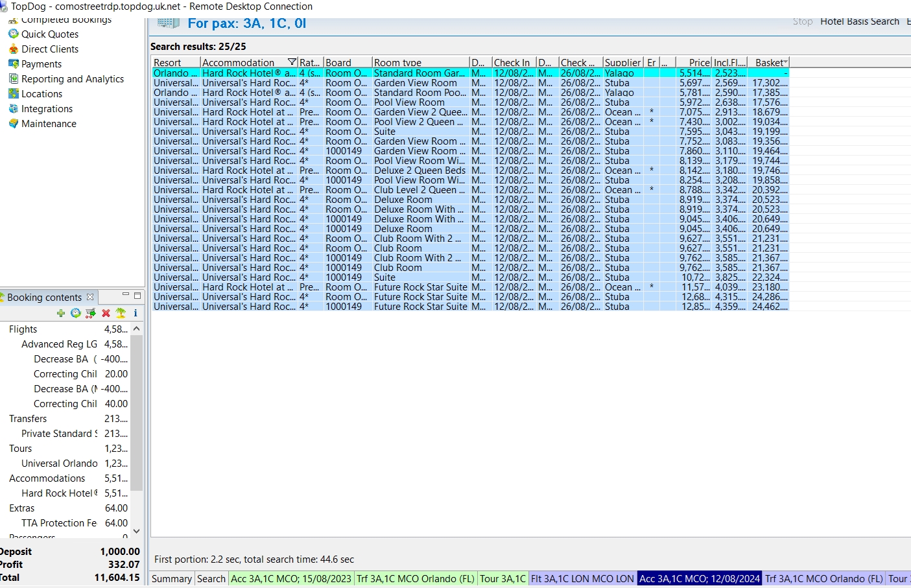Sort by the Accommodation column header
This screenshot has width=911, height=588.
tap(249, 62)
